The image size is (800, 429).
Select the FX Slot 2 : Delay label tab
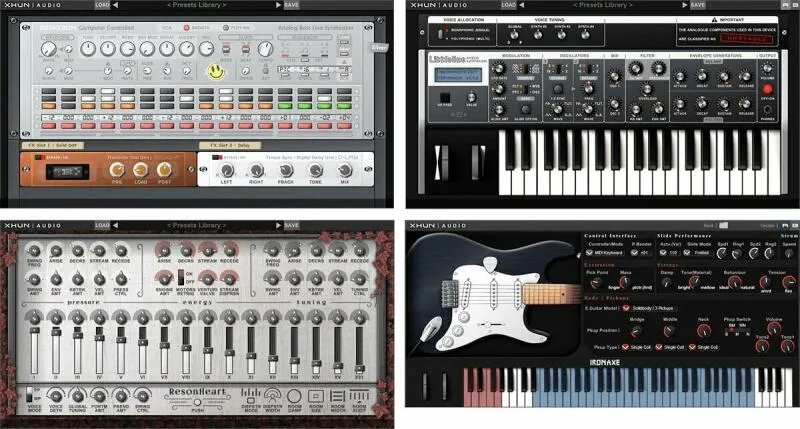(230, 145)
